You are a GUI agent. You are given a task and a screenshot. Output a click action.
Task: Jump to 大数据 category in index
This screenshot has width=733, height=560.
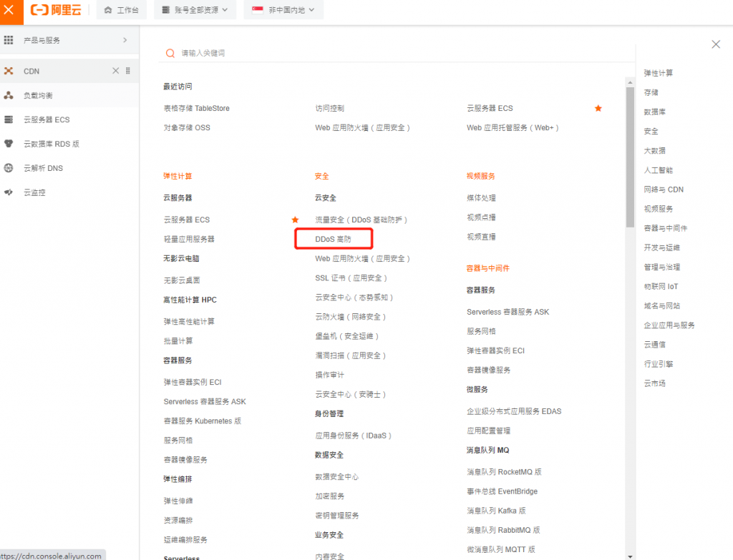tap(654, 150)
